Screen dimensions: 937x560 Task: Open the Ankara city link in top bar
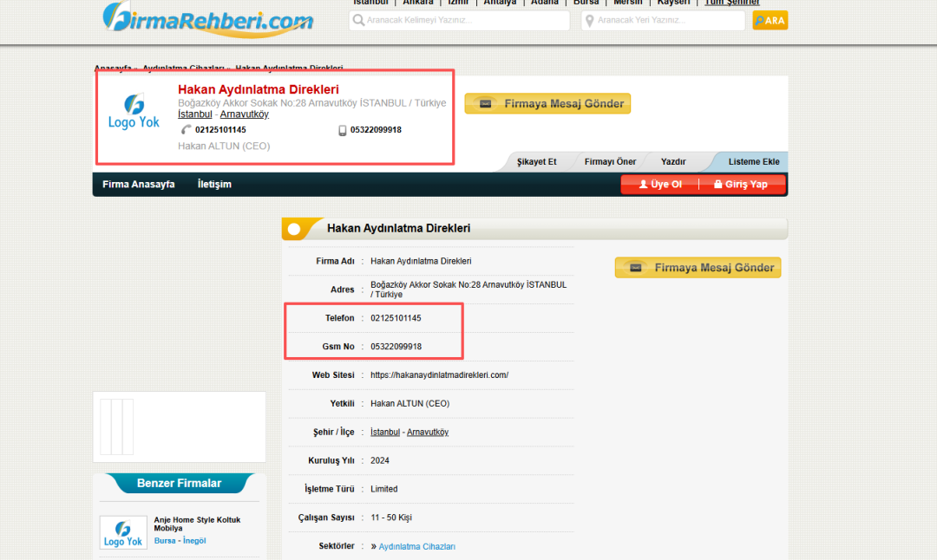click(x=417, y=3)
